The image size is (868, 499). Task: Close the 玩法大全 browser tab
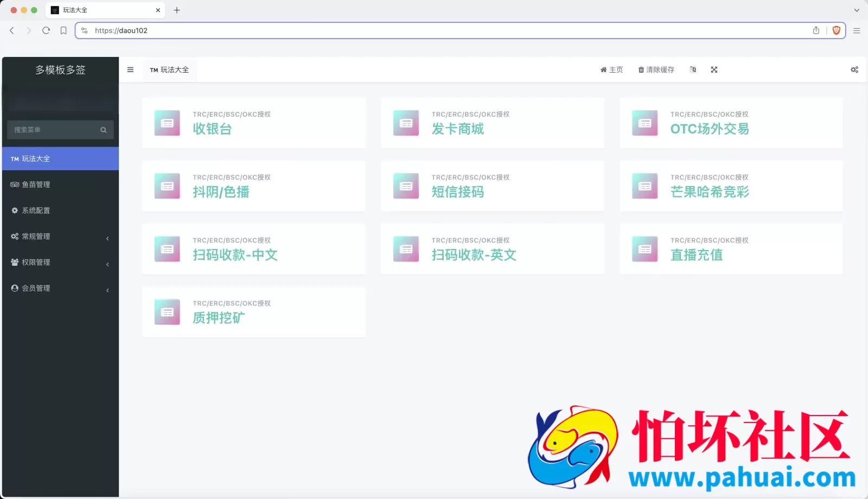pyautogui.click(x=158, y=10)
